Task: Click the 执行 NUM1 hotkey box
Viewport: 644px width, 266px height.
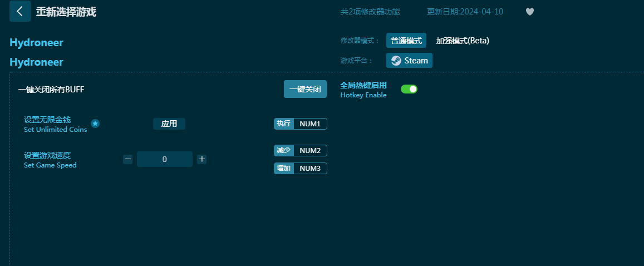Action: pyautogui.click(x=301, y=124)
